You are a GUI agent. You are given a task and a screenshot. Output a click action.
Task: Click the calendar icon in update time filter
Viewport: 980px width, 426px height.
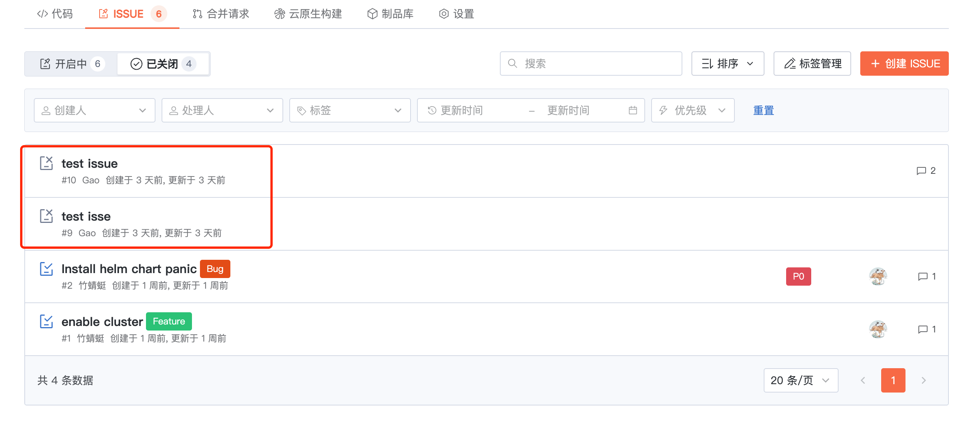tap(632, 110)
